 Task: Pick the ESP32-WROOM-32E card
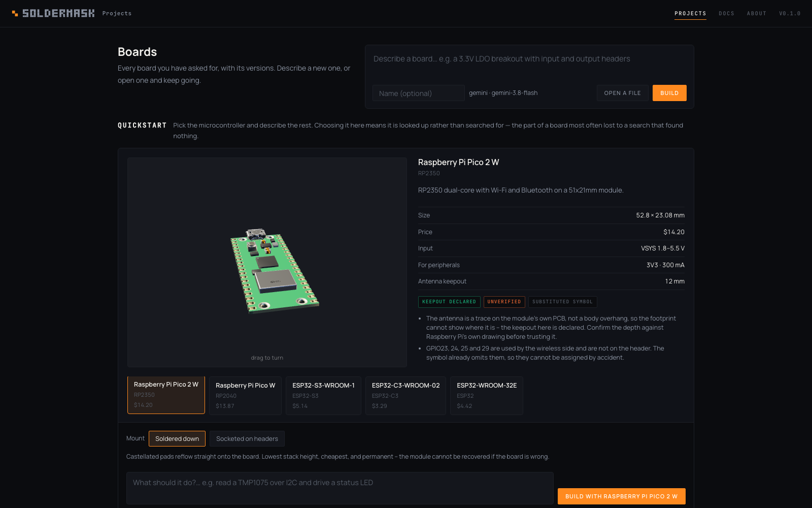click(487, 396)
